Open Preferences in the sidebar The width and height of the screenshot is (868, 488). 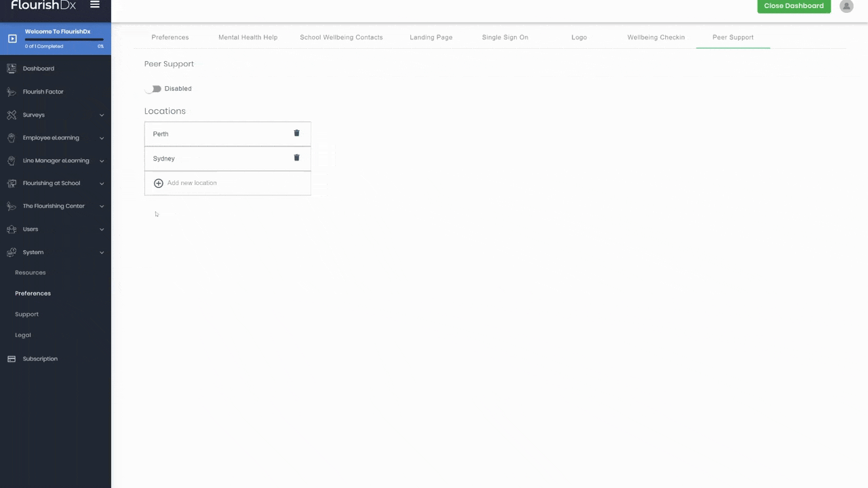(x=33, y=293)
